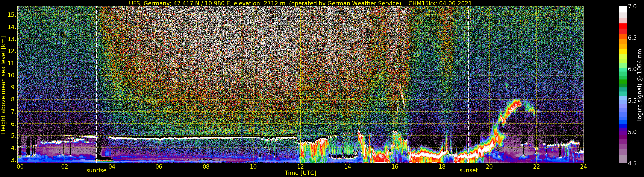The image size is (644, 177).
Task: Click the '15.' height axis tick
Action: [x=12, y=15]
